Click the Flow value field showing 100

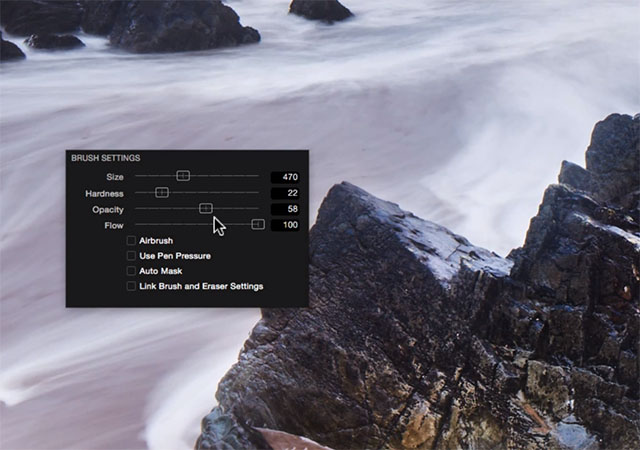click(x=285, y=225)
